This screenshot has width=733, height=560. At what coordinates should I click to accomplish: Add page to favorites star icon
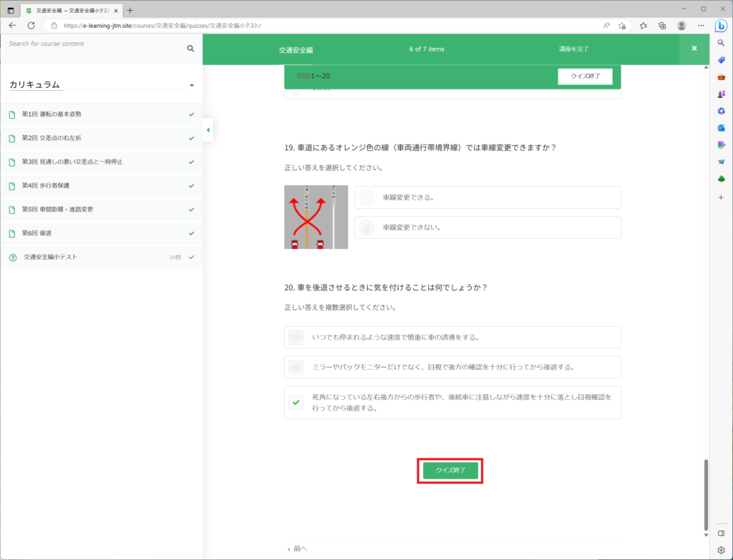622,25
